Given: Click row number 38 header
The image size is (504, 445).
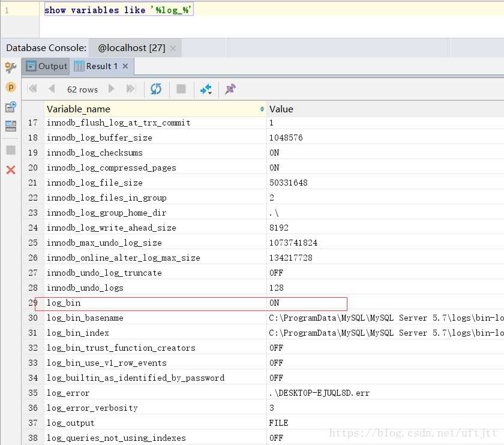Looking at the screenshot, I should tap(33, 438).
